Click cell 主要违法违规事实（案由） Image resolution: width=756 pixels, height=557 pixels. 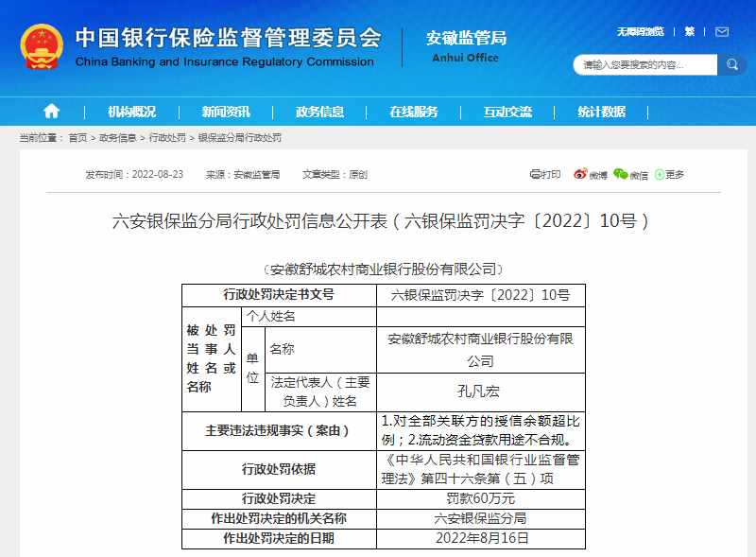coord(279,431)
